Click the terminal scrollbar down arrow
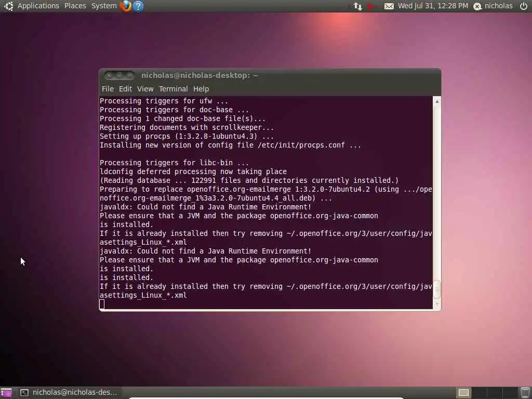Image resolution: width=532 pixels, height=399 pixels. point(437,304)
